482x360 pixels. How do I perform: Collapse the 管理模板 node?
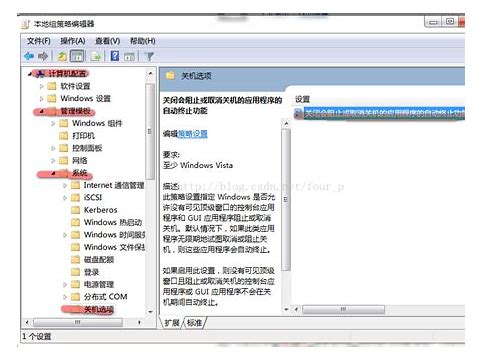(41, 111)
